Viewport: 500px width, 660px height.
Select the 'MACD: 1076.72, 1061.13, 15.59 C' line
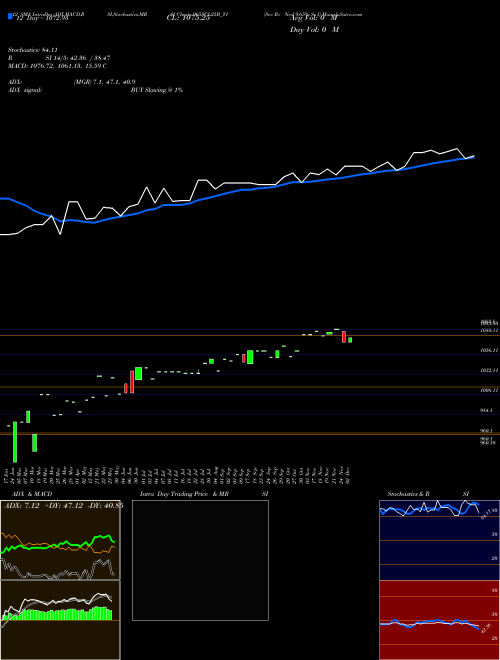57,66
